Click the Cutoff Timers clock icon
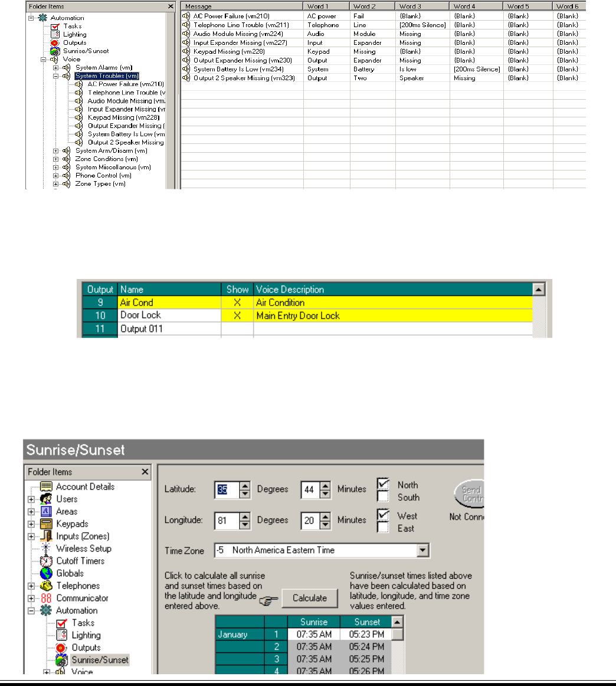This screenshot has width=616, height=686. (46, 561)
